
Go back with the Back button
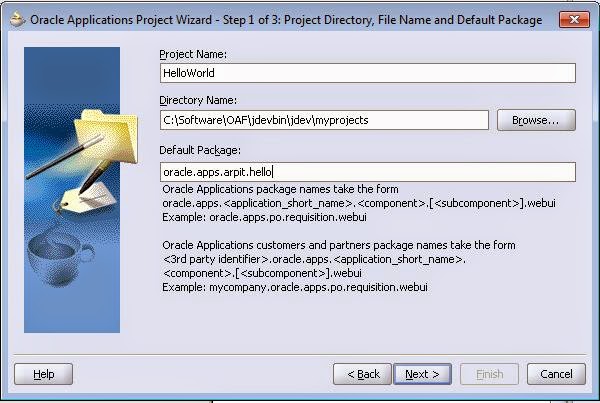coord(362,374)
